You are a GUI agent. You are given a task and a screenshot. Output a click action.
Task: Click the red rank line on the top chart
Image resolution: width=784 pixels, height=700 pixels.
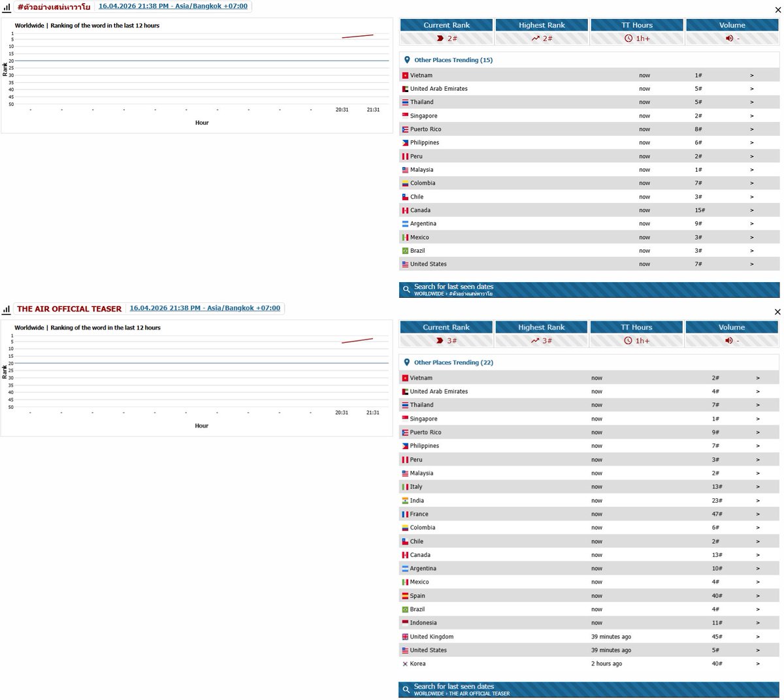357,37
